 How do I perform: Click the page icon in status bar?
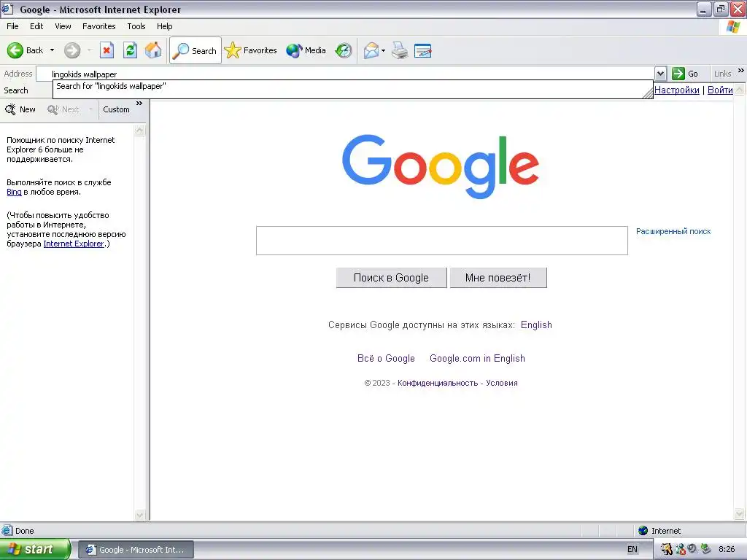(7, 531)
